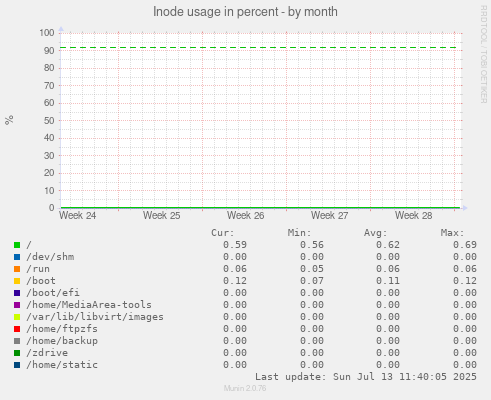Click the /boot/efi legend label

click(x=53, y=293)
